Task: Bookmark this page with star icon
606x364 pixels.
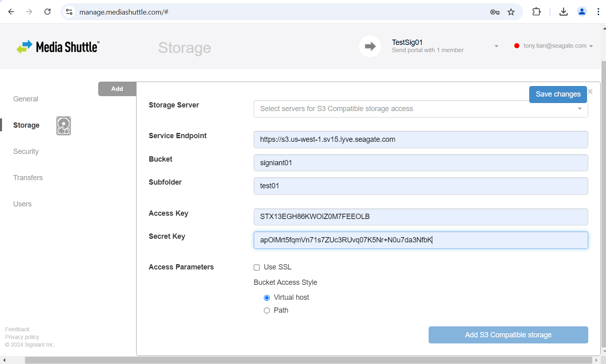Action: click(x=511, y=12)
